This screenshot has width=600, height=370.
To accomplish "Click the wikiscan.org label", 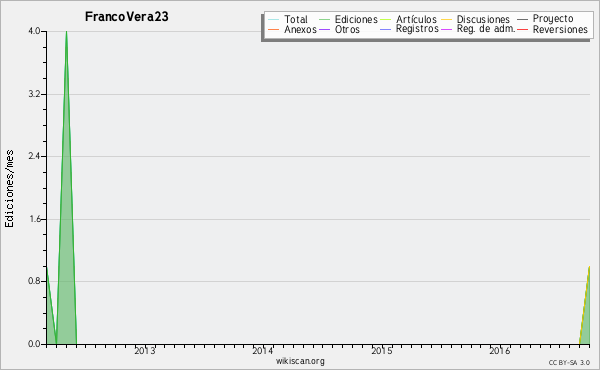I will (x=300, y=361).
